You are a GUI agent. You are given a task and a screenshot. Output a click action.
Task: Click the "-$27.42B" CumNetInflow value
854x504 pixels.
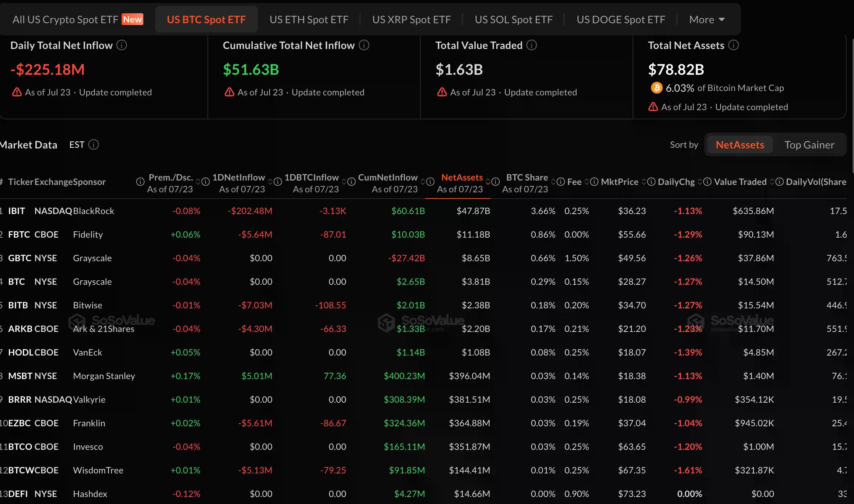coord(406,258)
